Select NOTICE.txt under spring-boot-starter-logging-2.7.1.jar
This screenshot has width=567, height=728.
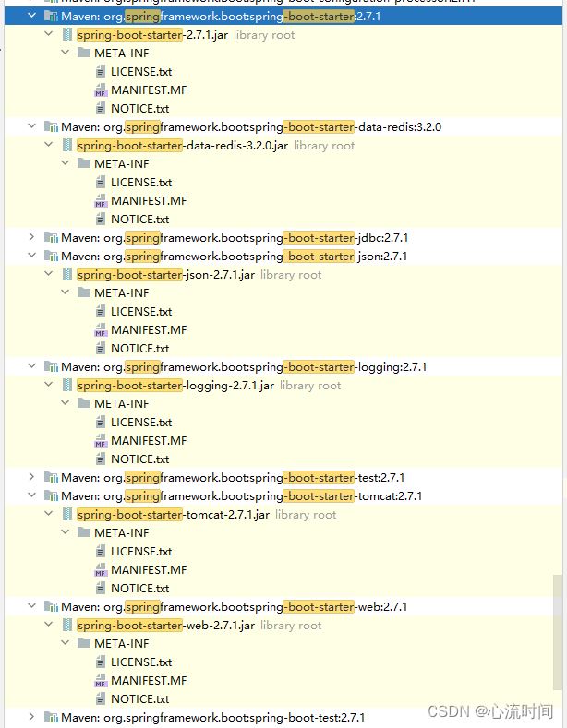click(x=139, y=459)
